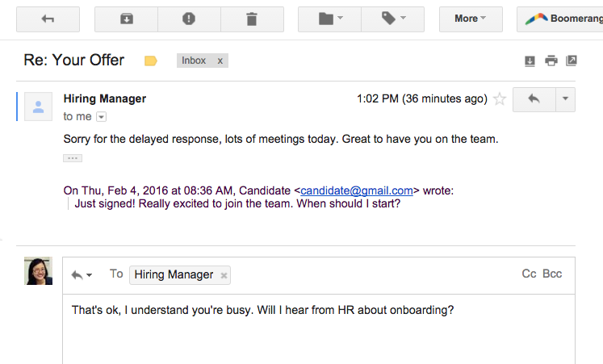Show recipient details arrow next to 'to me'

101,117
